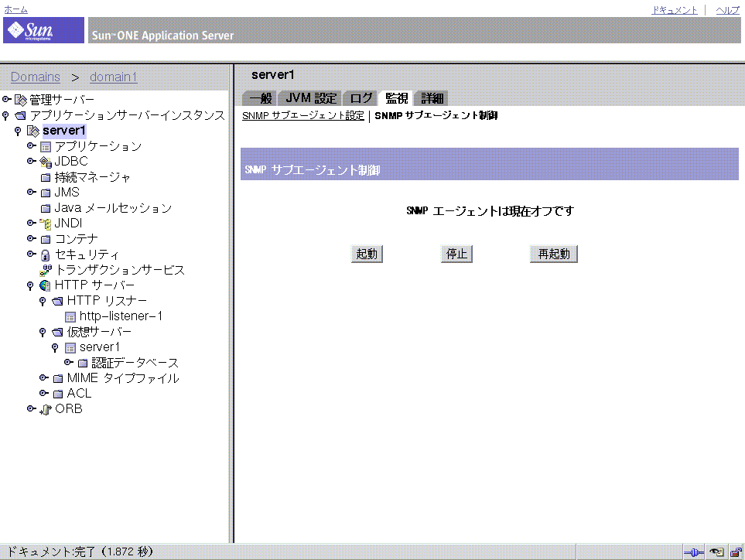The image size is (745, 560).
Task: Collapse the HTTP リスナー node
Action: 43,301
